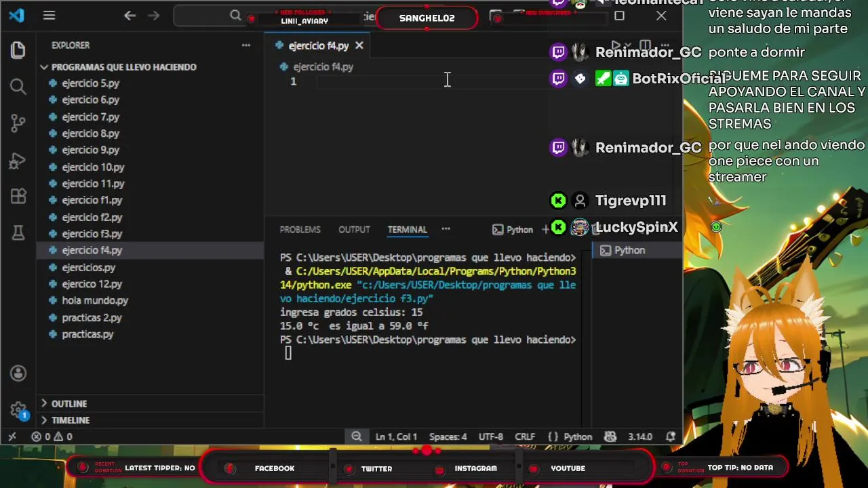The image size is (868, 488).
Task: Click the editor language braces icon
Action: coord(553,436)
